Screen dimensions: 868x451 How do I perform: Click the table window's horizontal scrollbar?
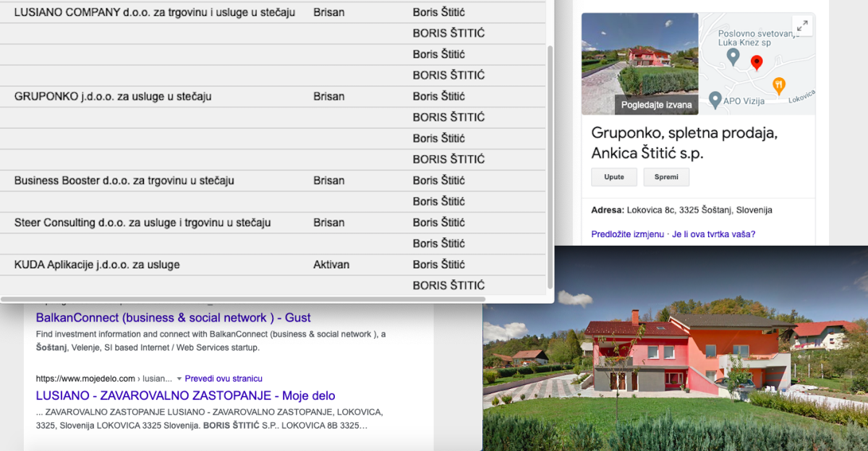point(242,298)
